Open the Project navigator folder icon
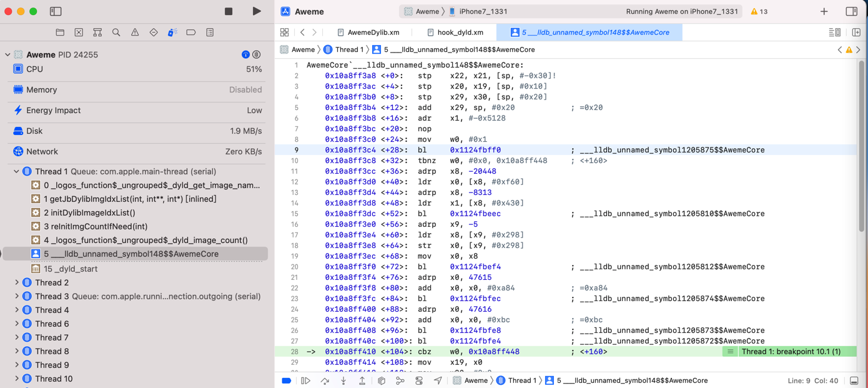Screen dimensions: 868x388 (60, 32)
